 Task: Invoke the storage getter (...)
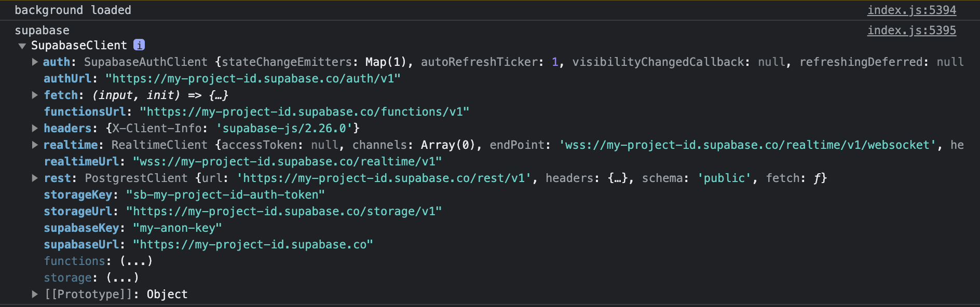[x=122, y=278]
